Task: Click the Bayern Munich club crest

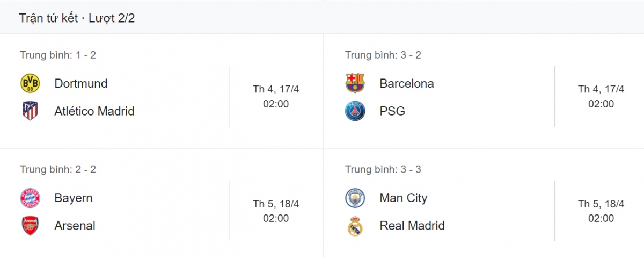Action: [x=30, y=198]
